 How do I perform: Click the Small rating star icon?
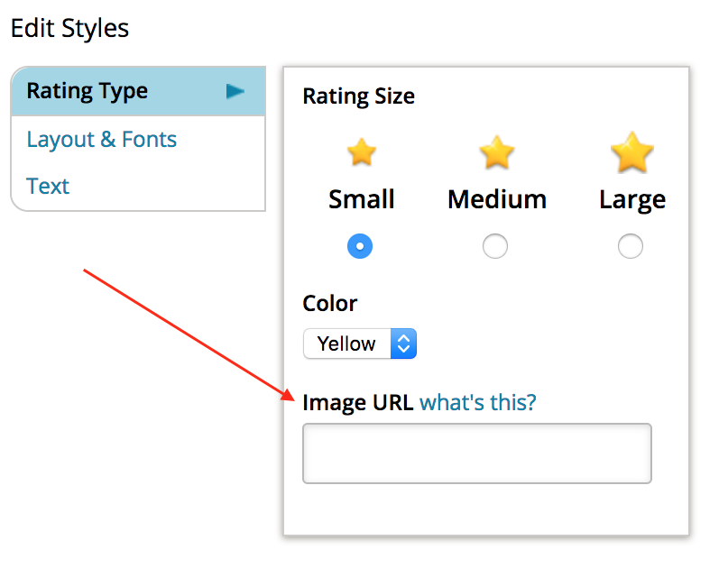point(361,152)
